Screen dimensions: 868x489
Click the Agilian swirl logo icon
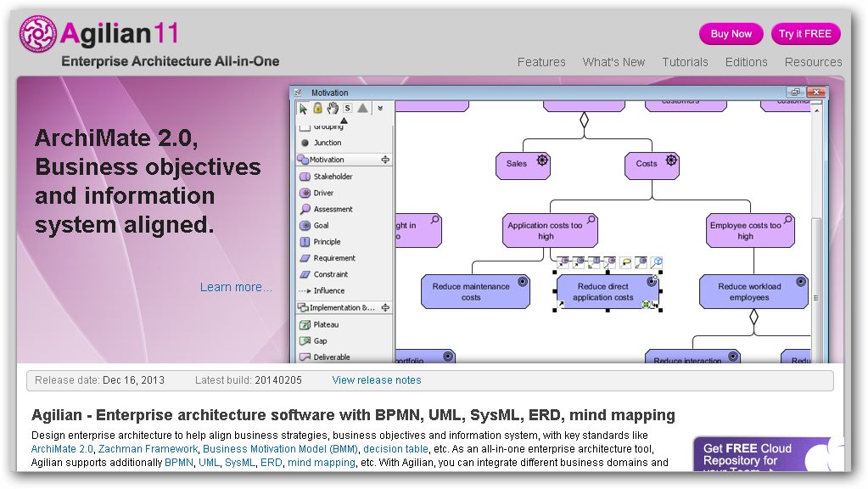click(x=37, y=34)
